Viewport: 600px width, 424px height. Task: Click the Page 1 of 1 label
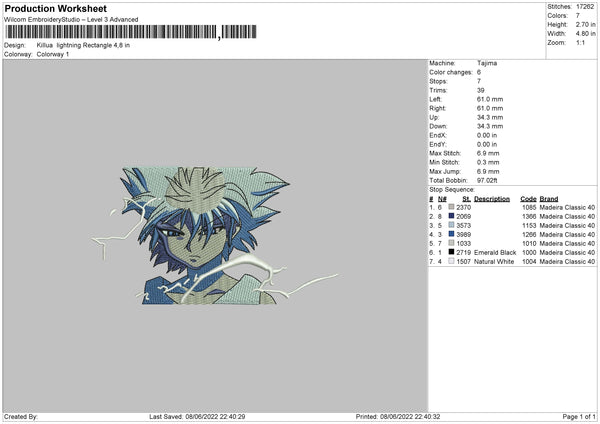click(579, 416)
